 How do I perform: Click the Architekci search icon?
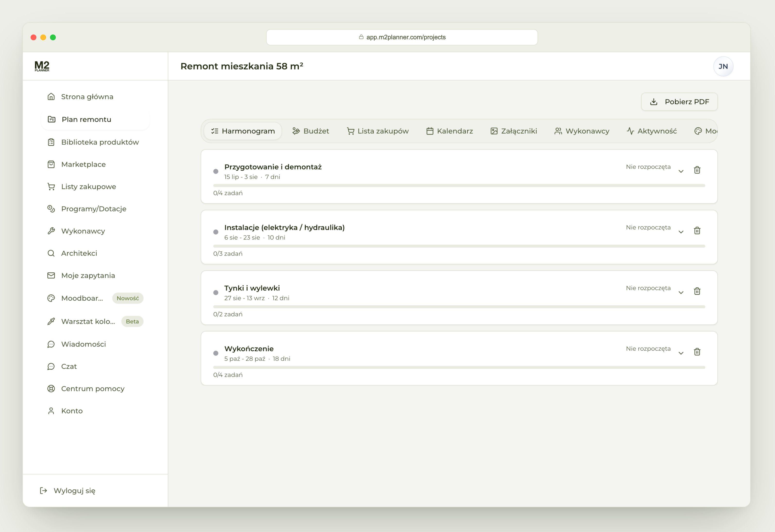tap(51, 253)
